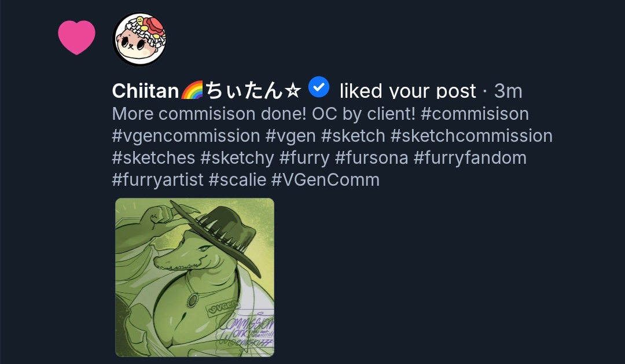Click the #furry hashtag
This screenshot has height=364, width=625.
[304, 157]
